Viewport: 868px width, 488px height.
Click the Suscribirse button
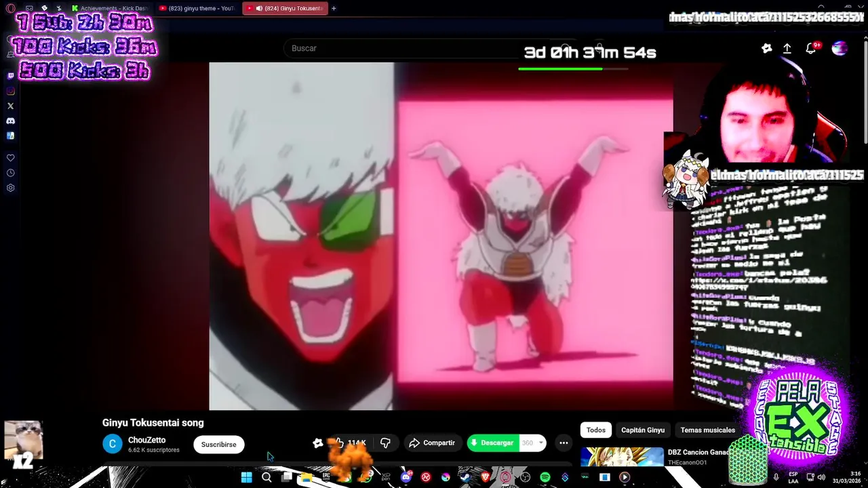(218, 444)
